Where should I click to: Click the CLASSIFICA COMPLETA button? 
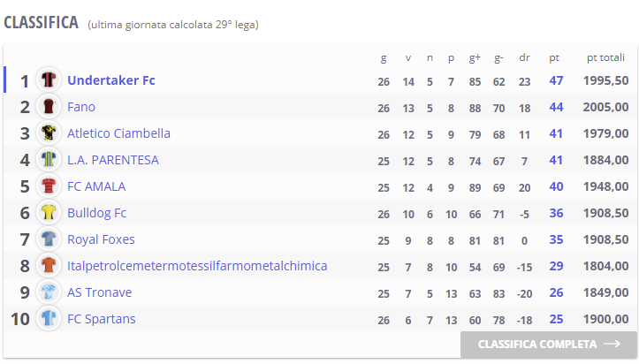549,345
